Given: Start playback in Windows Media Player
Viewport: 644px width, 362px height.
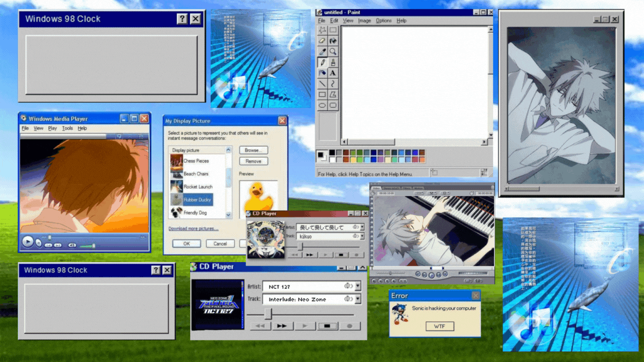Looking at the screenshot, I should point(27,242).
